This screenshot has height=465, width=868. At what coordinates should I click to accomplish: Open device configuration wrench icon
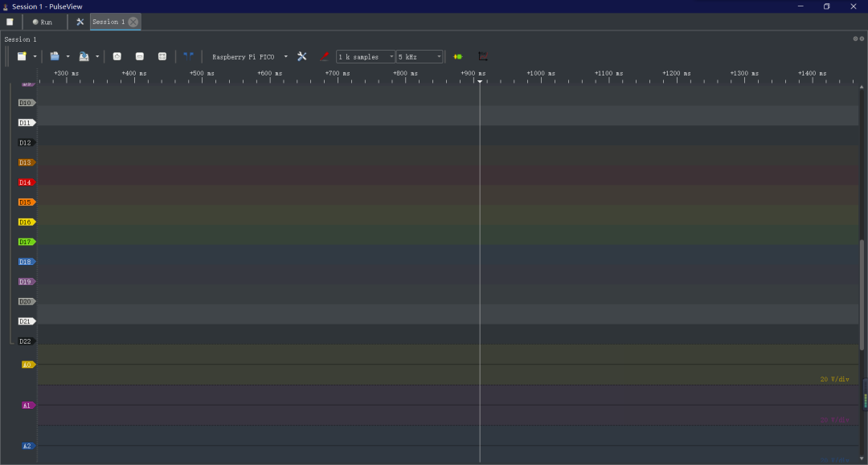click(x=302, y=56)
